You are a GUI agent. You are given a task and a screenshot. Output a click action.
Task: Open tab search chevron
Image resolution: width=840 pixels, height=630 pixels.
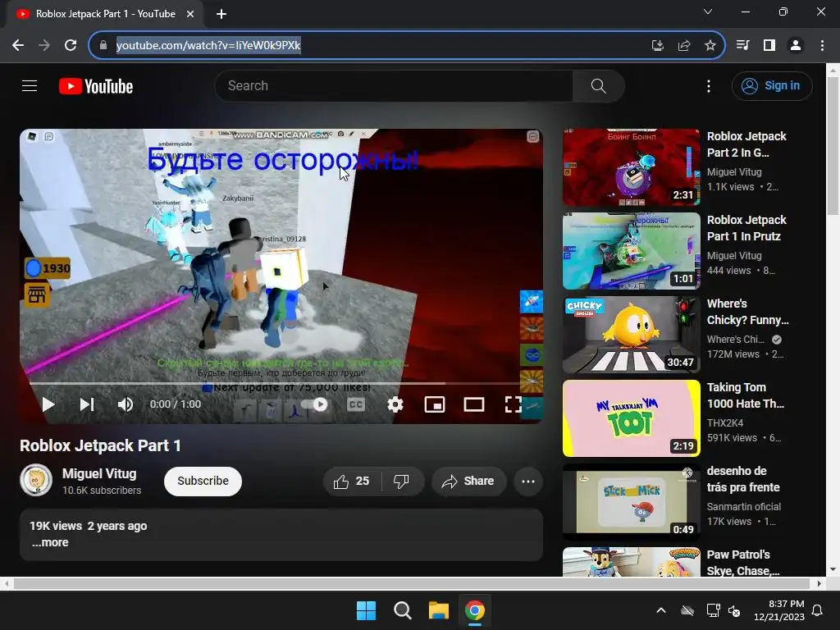click(x=708, y=11)
